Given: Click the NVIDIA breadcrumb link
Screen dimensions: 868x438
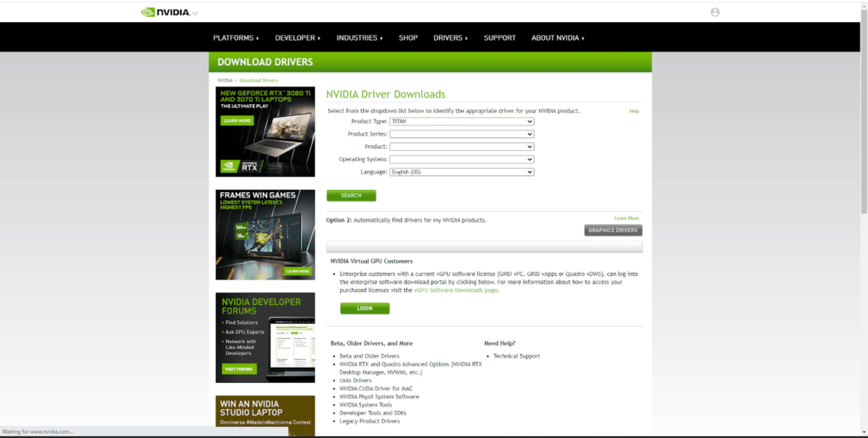Looking at the screenshot, I should [x=225, y=80].
